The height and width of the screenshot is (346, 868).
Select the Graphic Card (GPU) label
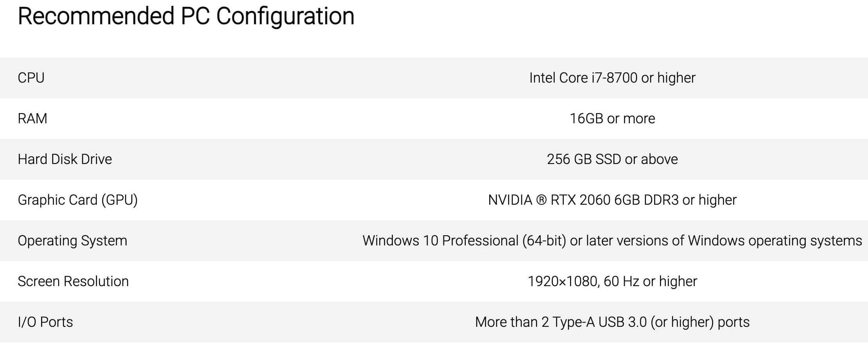click(78, 200)
